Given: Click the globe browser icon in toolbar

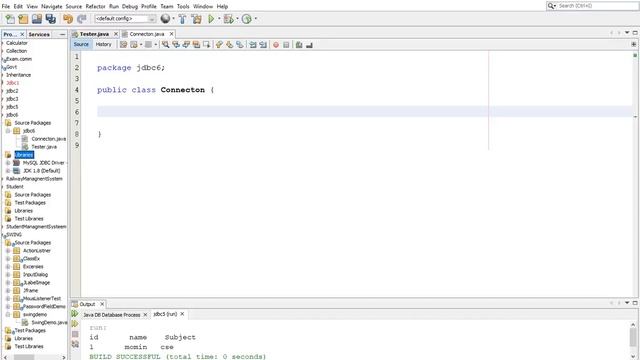Looking at the screenshot, I should click(165, 18).
